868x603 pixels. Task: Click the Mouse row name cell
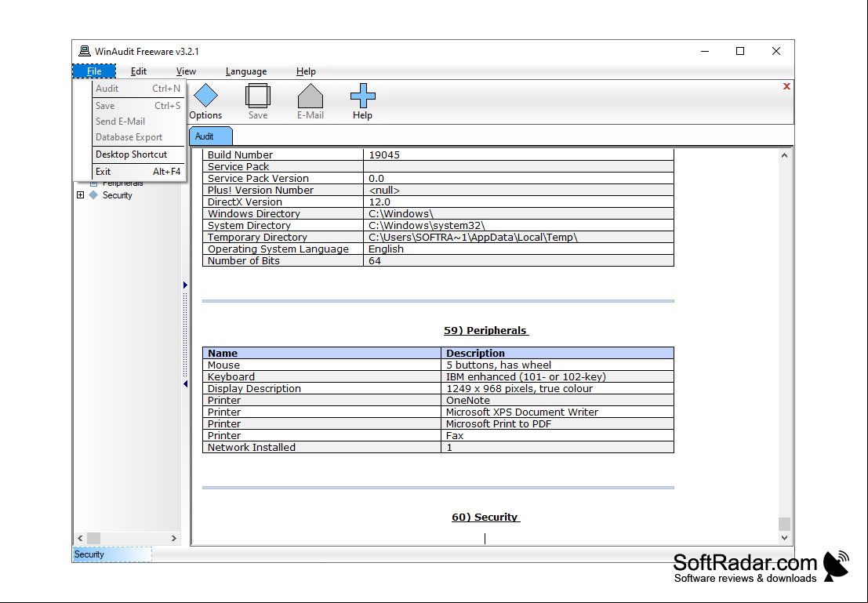[x=322, y=365]
